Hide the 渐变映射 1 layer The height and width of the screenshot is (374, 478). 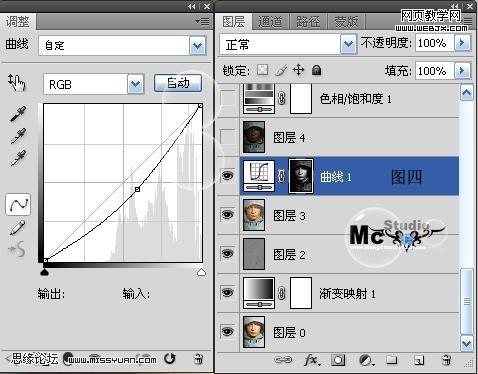tap(228, 293)
